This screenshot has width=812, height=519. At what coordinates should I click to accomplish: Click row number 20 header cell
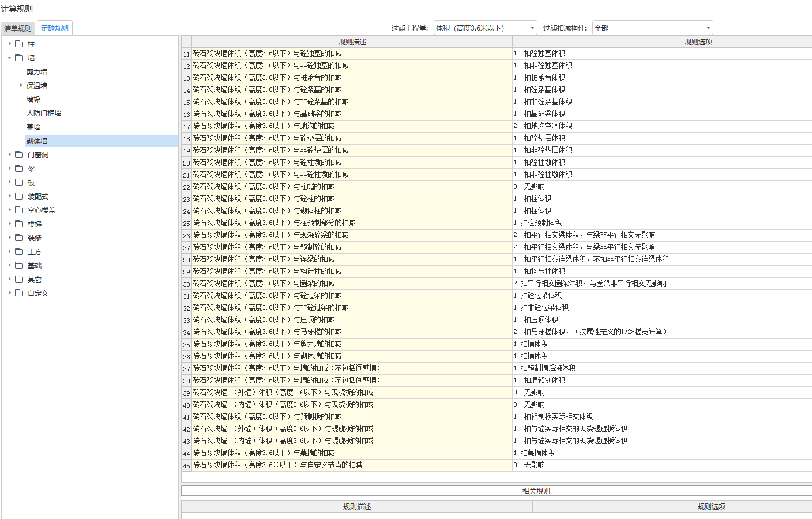coord(187,163)
